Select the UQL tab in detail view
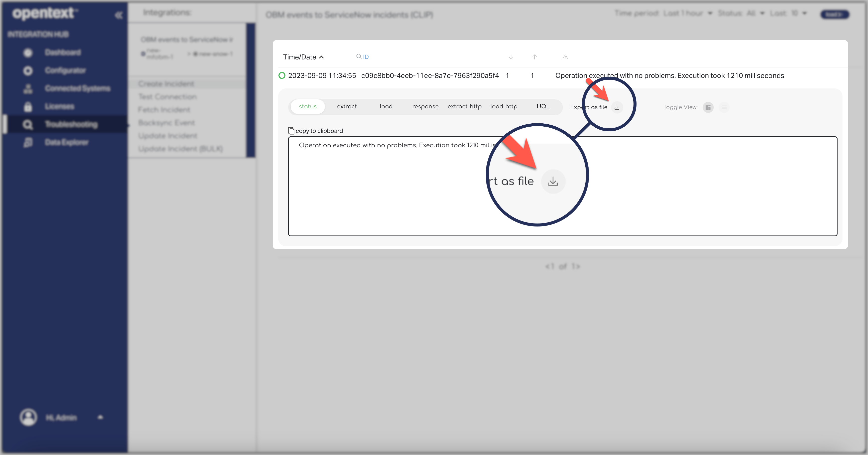 click(x=542, y=106)
